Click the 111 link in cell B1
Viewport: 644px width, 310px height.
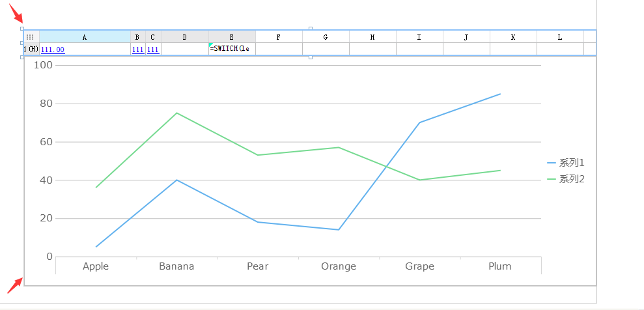coord(137,49)
